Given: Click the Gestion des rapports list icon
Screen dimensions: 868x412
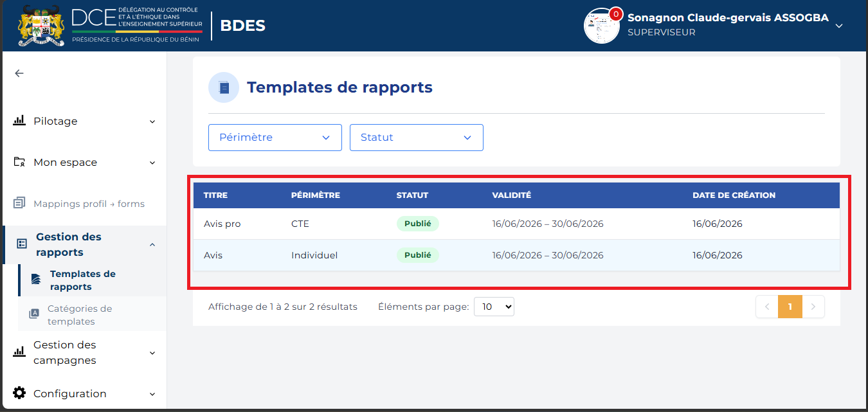Looking at the screenshot, I should point(22,244).
